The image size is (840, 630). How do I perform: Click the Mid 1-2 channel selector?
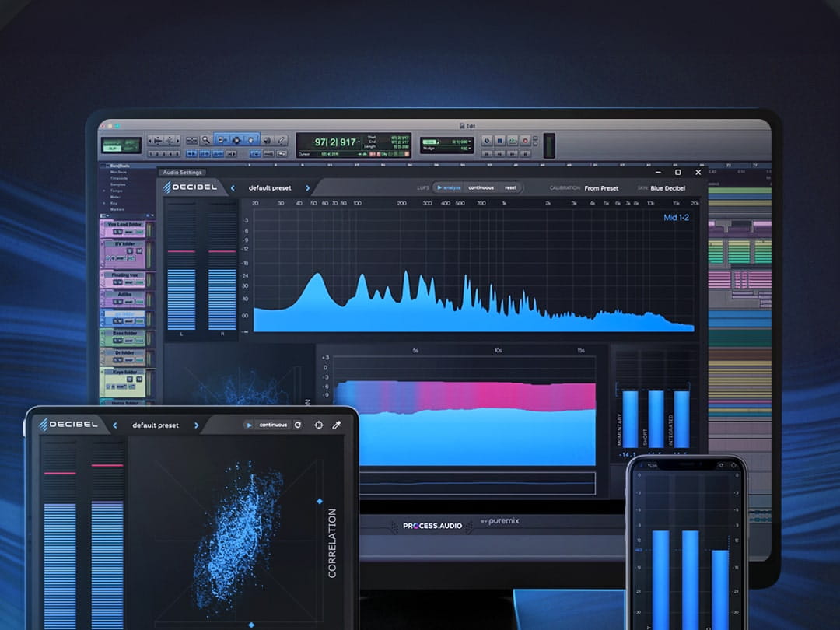(x=676, y=218)
